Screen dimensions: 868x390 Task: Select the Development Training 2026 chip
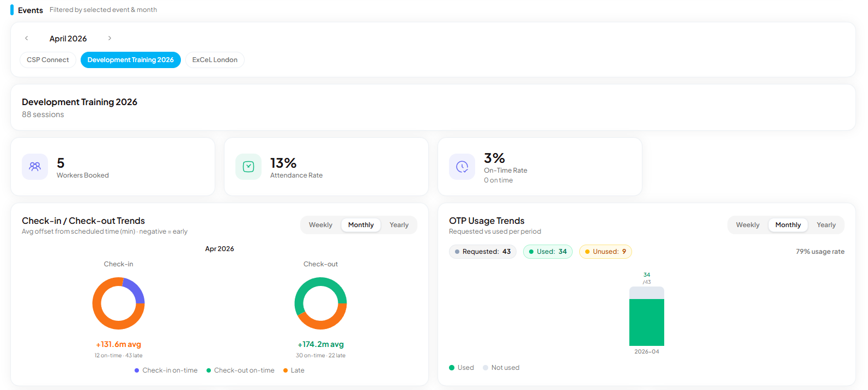pyautogui.click(x=131, y=60)
